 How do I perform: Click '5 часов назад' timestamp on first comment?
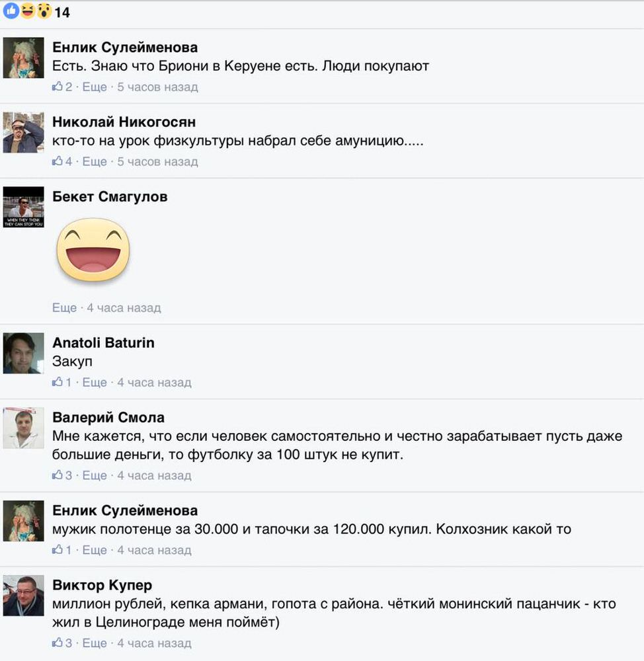point(157,87)
